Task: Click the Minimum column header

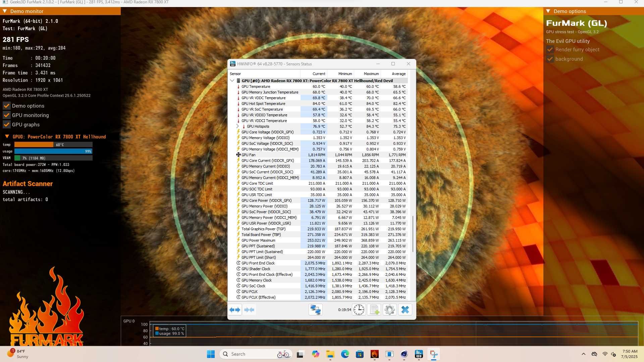Action: [341, 74]
